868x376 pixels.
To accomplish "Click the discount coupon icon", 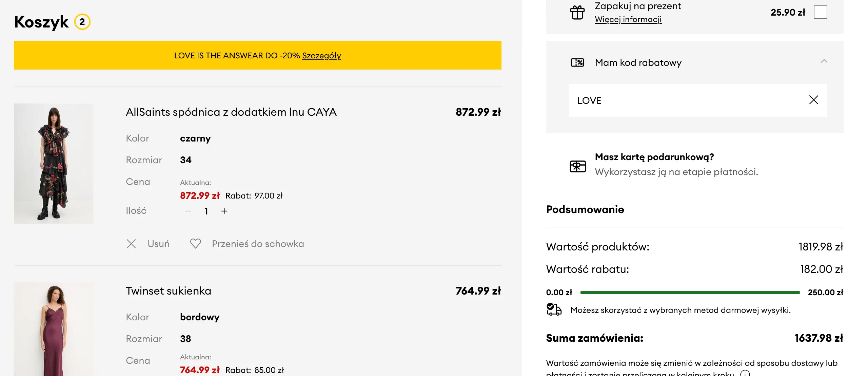I will click(x=577, y=62).
